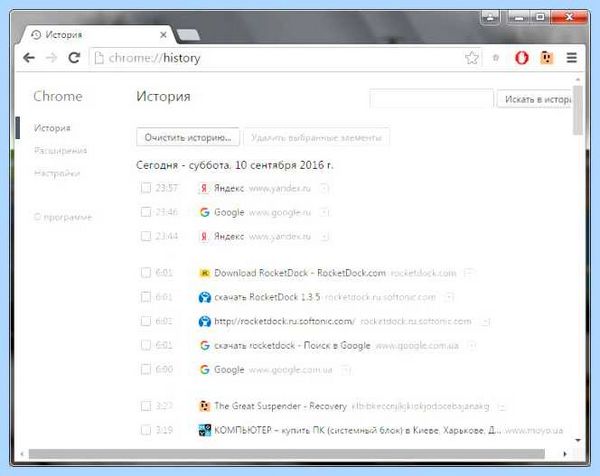Click the scroll-right arrow of horizontal scrollbar

(x=565, y=454)
